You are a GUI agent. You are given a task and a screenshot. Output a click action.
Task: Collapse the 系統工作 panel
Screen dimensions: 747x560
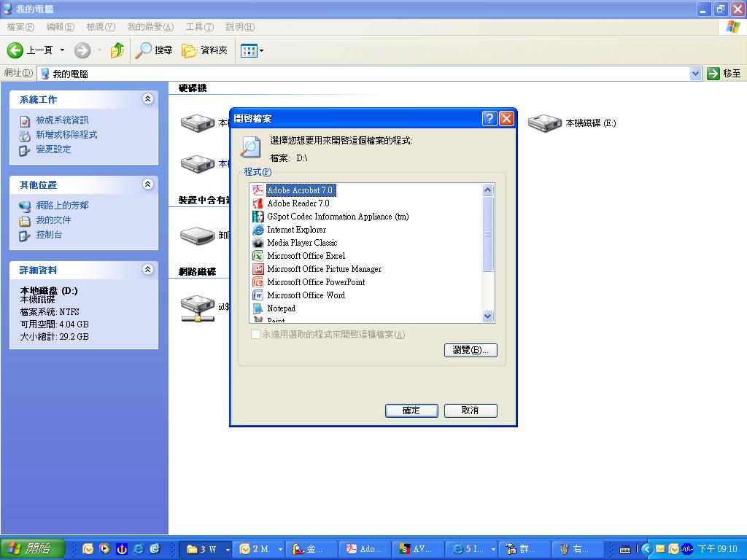point(147,99)
